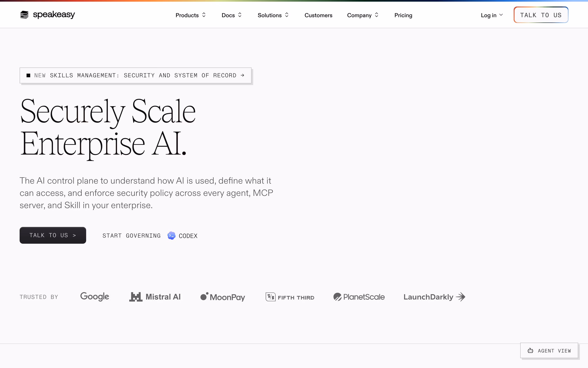Click the Talk To Us button in header

[x=541, y=15]
